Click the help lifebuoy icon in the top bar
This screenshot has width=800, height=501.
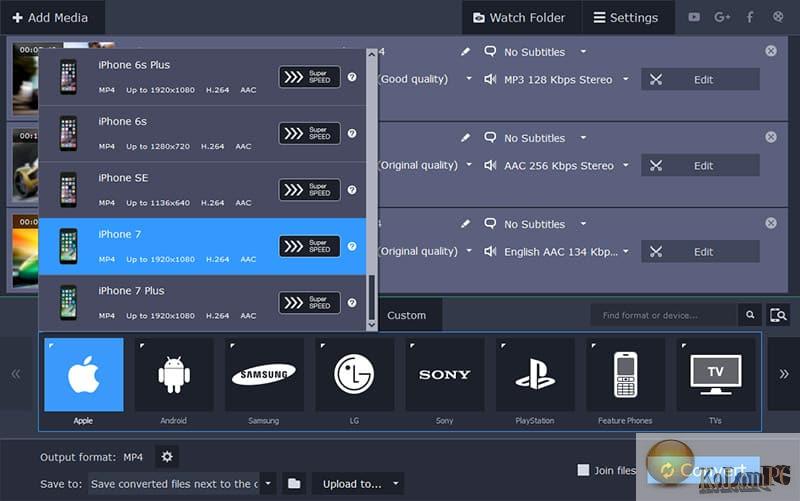tap(778, 17)
